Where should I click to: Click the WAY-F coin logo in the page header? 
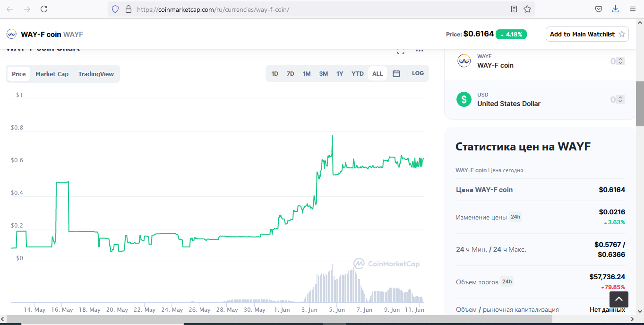click(x=11, y=34)
